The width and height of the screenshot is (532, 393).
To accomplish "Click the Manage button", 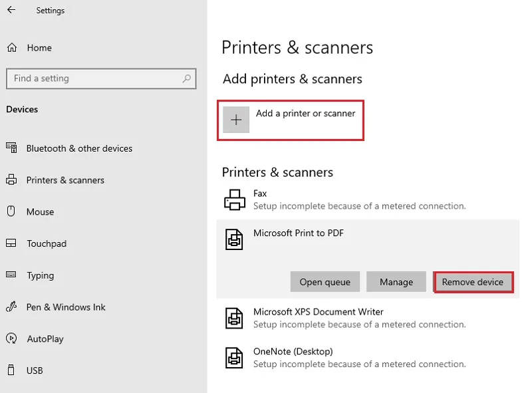I will pos(396,282).
